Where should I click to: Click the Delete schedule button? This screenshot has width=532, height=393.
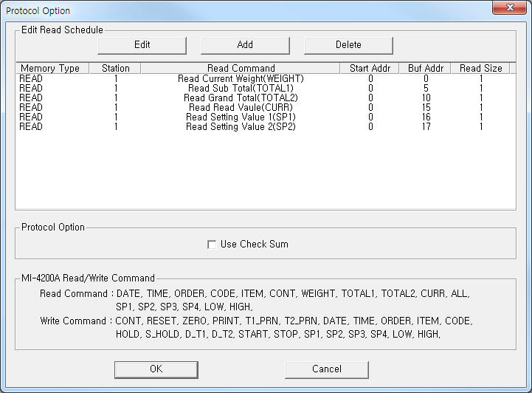click(x=348, y=45)
